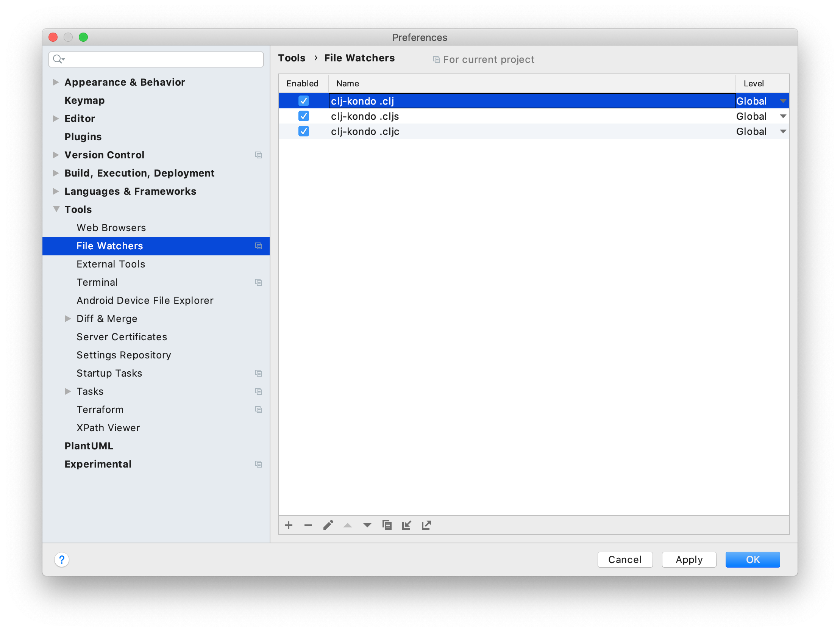Click the Move entry up icon
This screenshot has width=840, height=632.
pyautogui.click(x=347, y=525)
